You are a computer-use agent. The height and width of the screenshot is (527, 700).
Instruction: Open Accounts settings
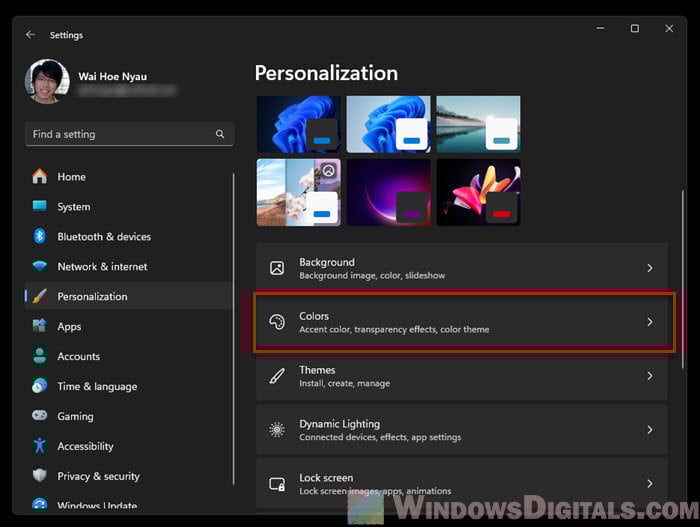coord(129,356)
